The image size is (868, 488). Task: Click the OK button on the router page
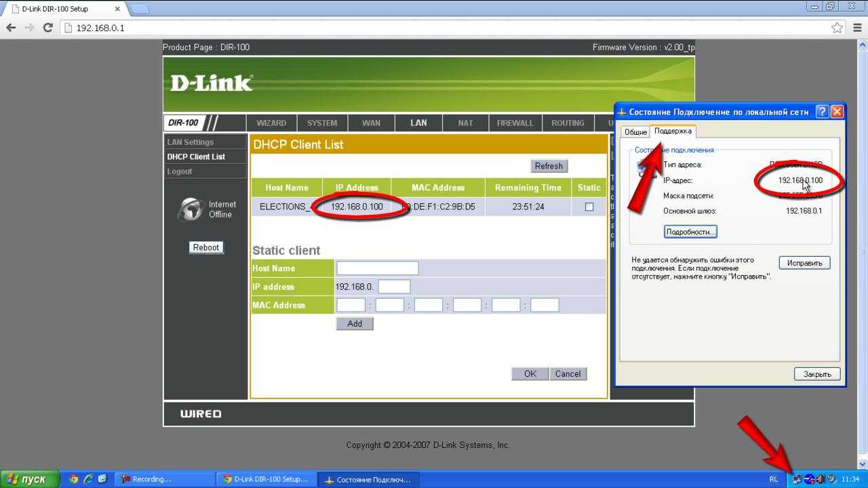[x=530, y=374]
